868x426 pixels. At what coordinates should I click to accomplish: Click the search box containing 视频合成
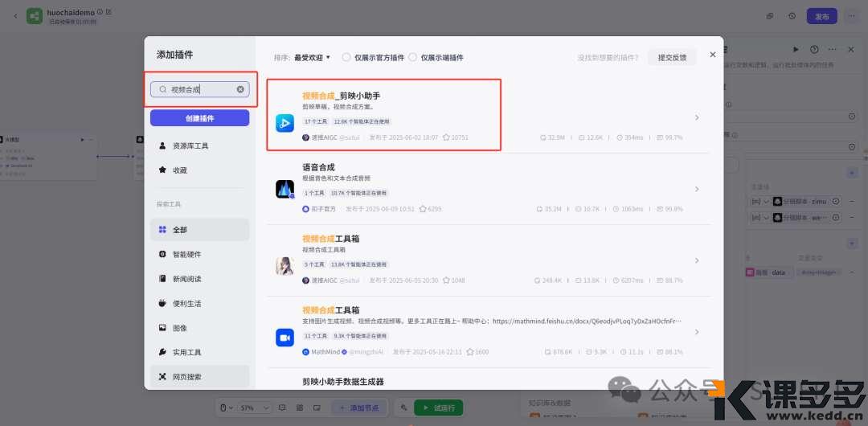pyautogui.click(x=200, y=89)
